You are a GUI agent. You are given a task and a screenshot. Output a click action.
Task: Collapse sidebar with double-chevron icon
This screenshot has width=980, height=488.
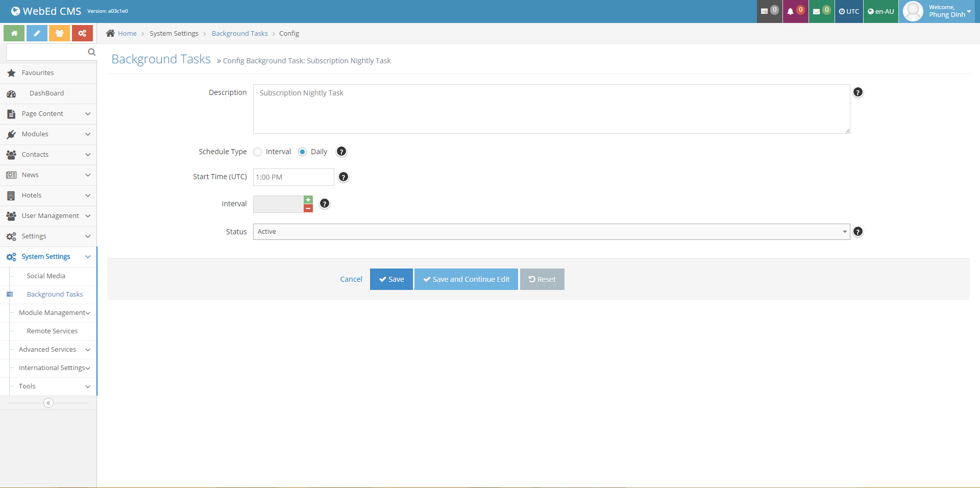pyautogui.click(x=48, y=403)
